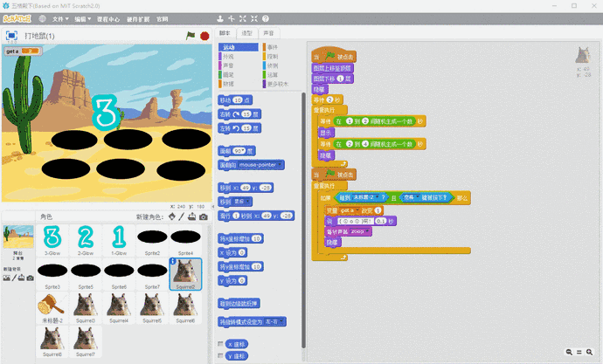This screenshot has height=364, width=603.
Task: Zoom in on the scripts area
Action: 590,351
